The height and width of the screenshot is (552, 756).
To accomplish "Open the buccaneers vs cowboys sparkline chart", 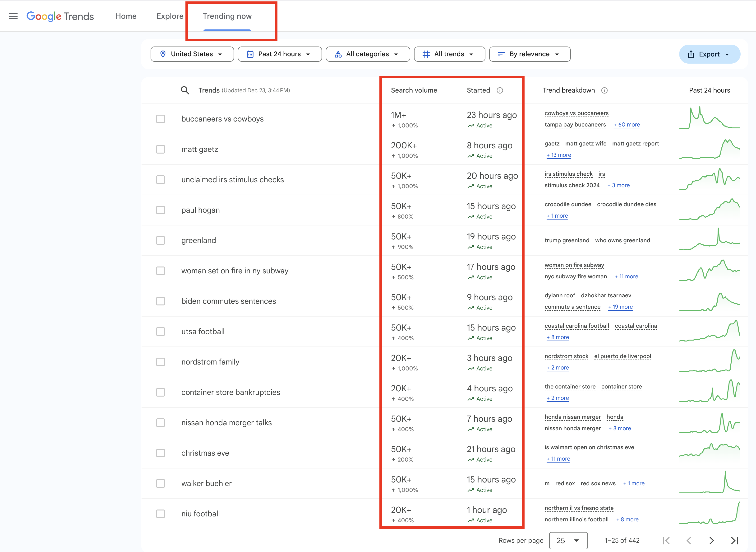I will point(710,118).
